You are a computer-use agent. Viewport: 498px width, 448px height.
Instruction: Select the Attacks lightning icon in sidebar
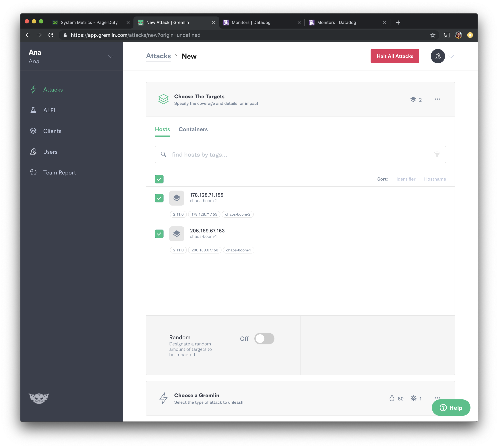33,89
